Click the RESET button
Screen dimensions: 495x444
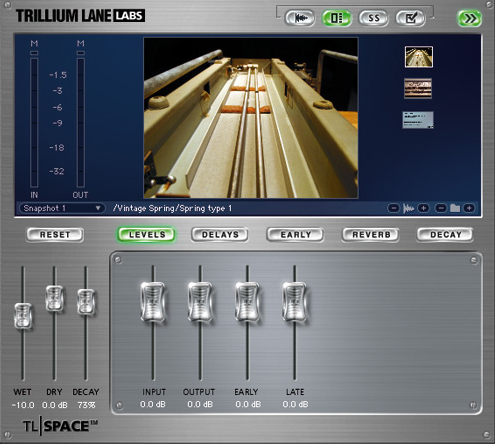pos(55,235)
